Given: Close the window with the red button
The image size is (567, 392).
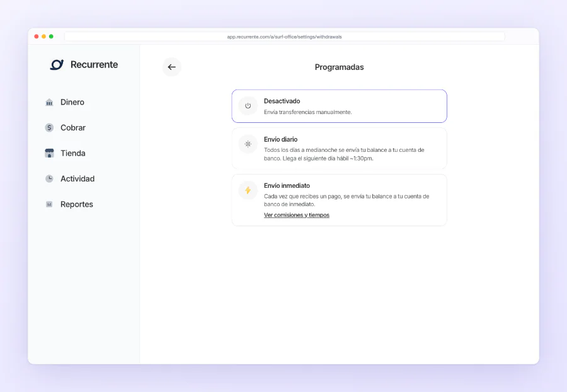Looking at the screenshot, I should coord(36,37).
